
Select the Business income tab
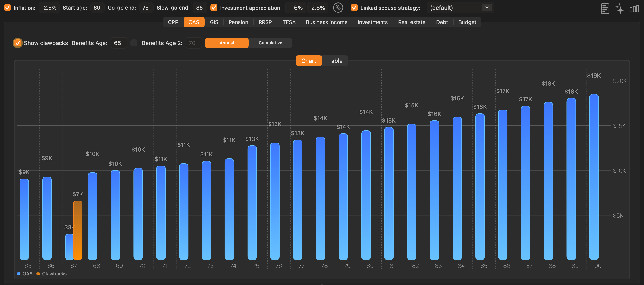[326, 22]
